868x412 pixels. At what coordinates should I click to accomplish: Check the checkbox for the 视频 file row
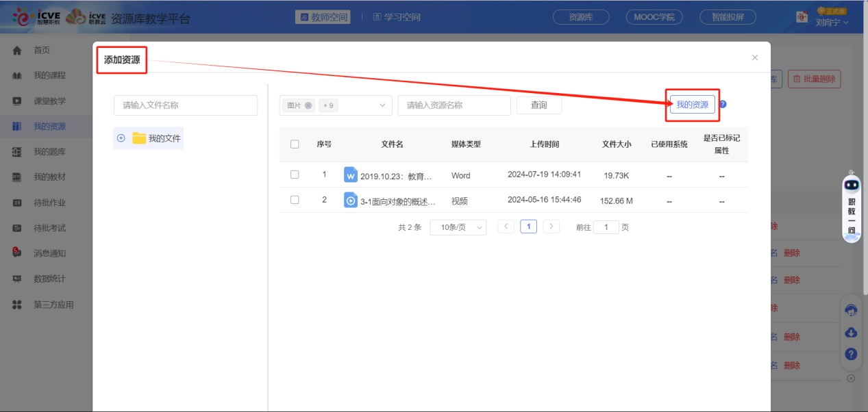coord(294,199)
